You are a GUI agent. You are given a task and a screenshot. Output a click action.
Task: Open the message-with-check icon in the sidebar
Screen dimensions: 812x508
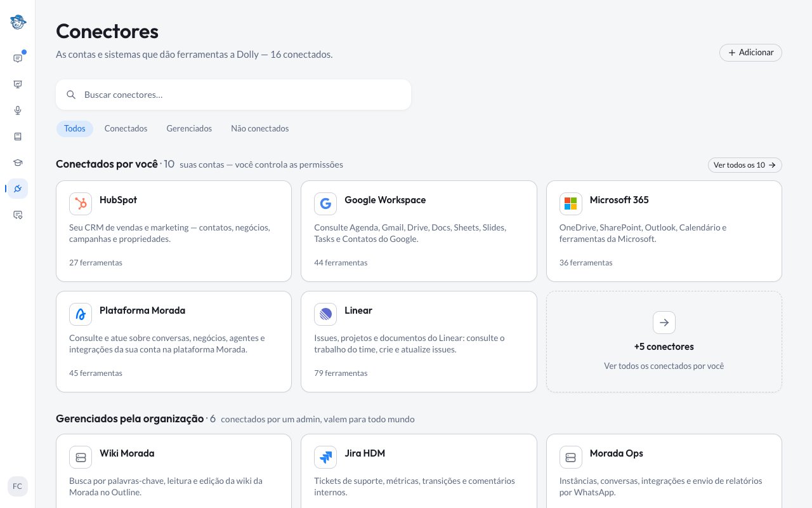18,215
